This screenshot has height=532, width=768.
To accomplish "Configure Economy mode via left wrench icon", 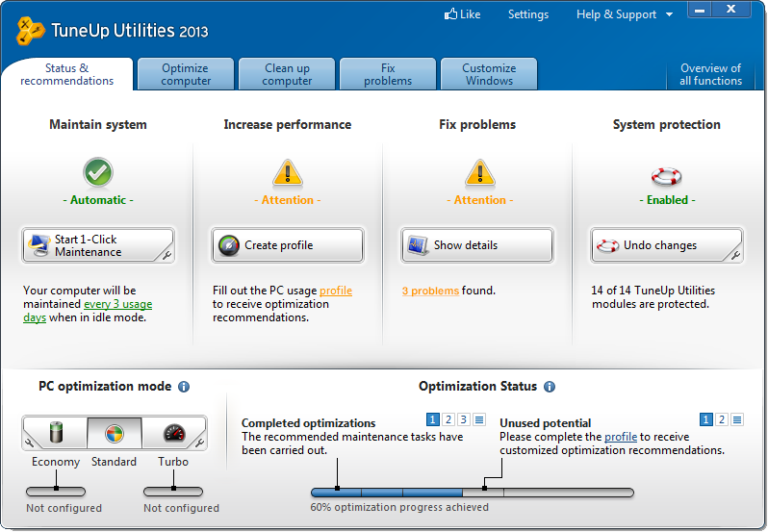I will [29, 443].
